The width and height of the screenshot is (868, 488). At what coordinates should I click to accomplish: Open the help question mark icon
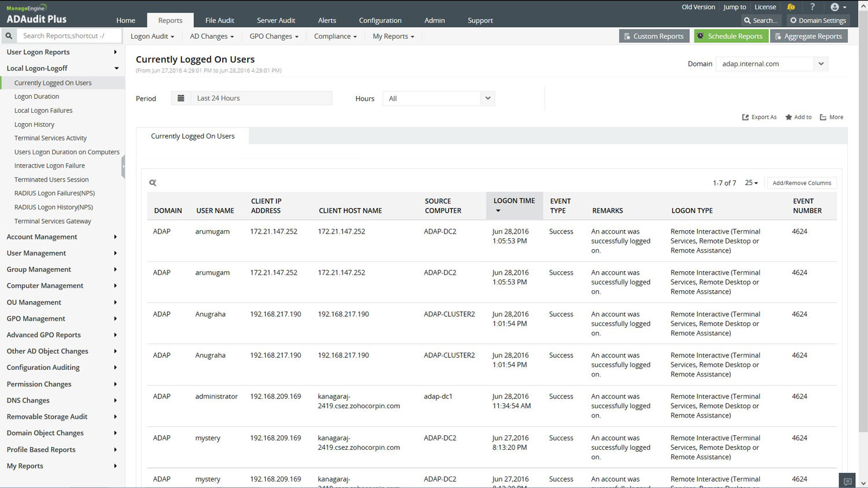pyautogui.click(x=812, y=7)
